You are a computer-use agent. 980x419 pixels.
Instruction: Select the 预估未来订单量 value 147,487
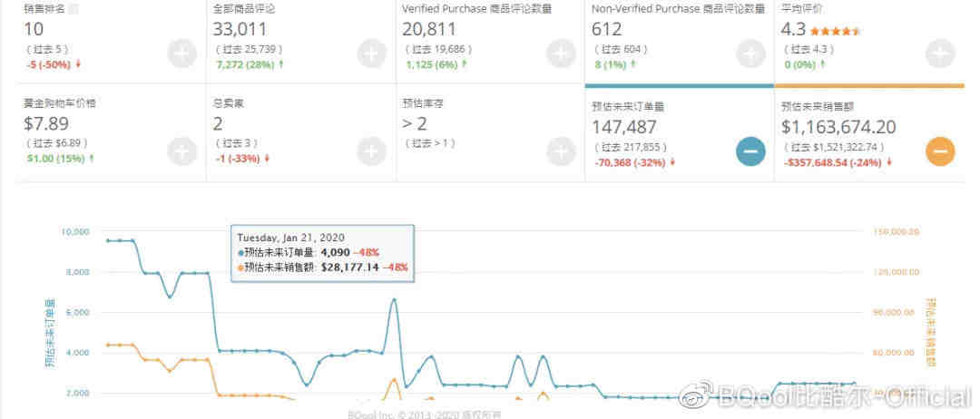(x=623, y=127)
